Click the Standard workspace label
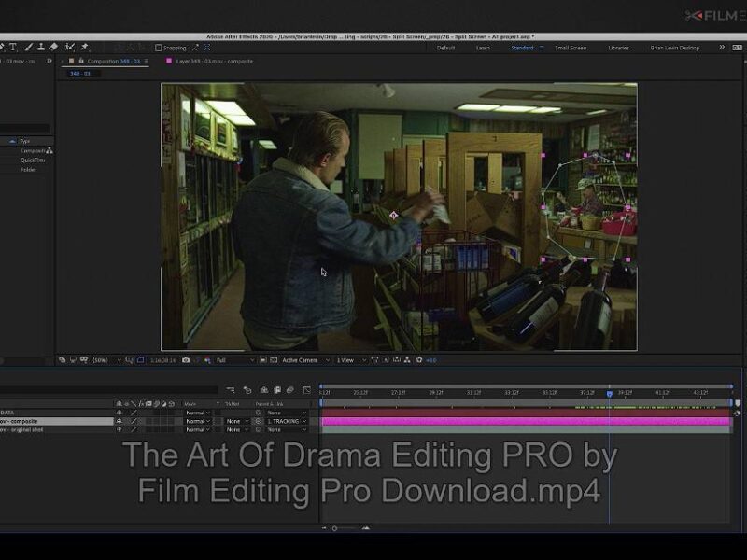 pyautogui.click(x=520, y=46)
